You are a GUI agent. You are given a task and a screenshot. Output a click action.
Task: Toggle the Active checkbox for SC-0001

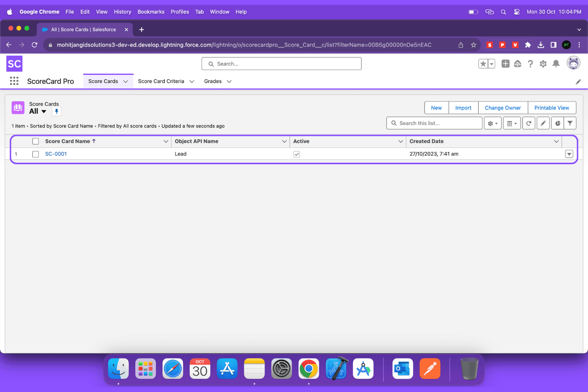[297, 154]
